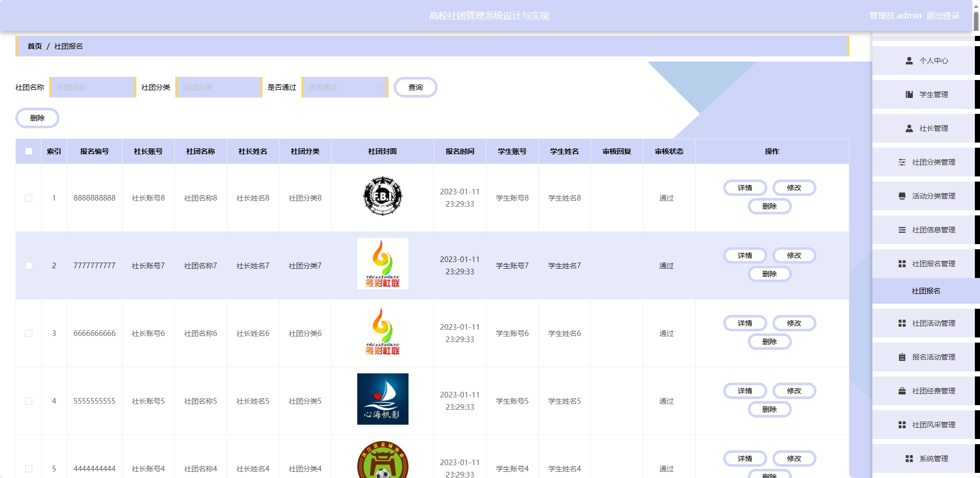The height and width of the screenshot is (478, 980).
Task: Open 详情 for 社团名称8 row
Action: 745,188
